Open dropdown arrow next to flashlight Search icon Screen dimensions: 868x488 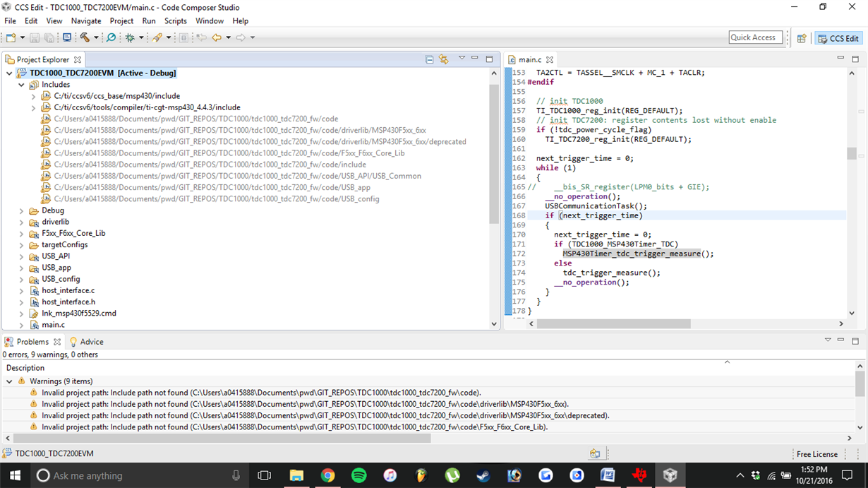point(169,38)
